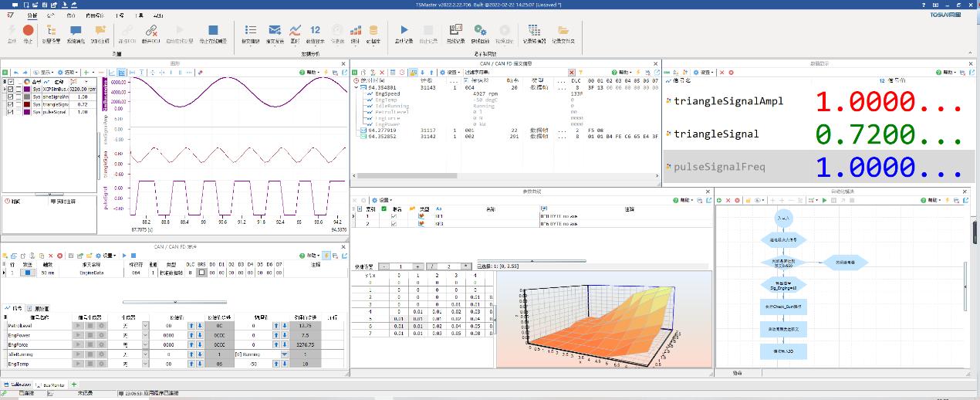Click the blue send button for EngineData

click(27, 273)
